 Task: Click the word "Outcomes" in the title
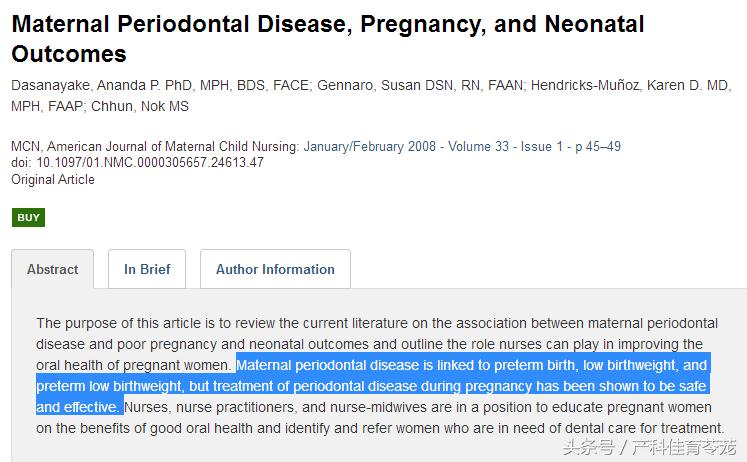(68, 54)
